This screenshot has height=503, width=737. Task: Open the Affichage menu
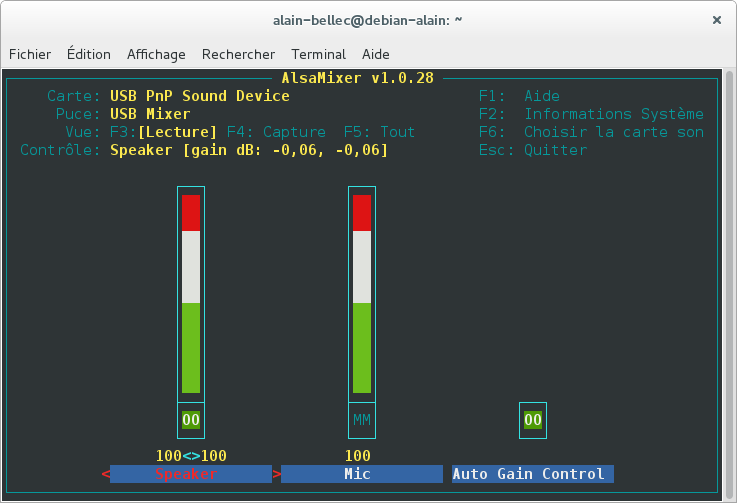pos(156,55)
